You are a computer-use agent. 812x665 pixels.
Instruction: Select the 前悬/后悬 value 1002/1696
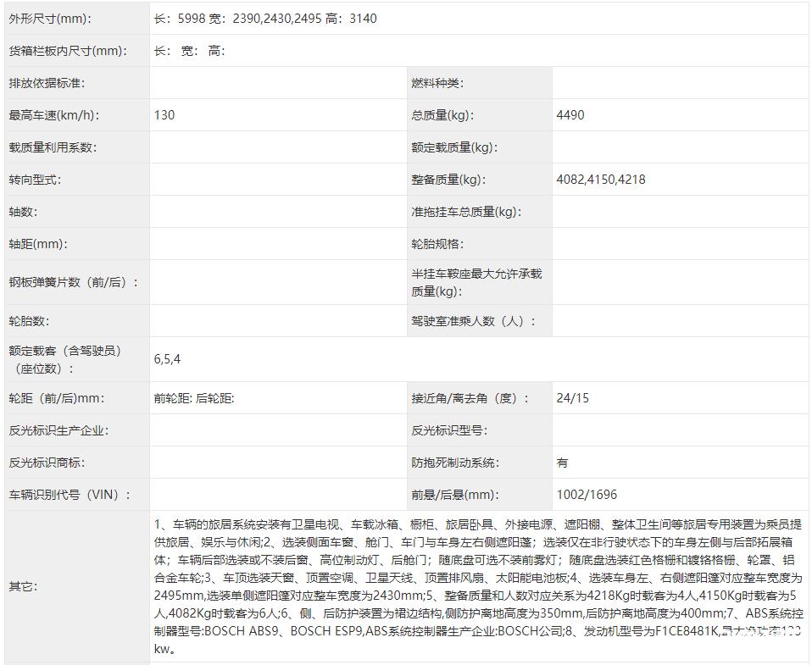pos(583,495)
